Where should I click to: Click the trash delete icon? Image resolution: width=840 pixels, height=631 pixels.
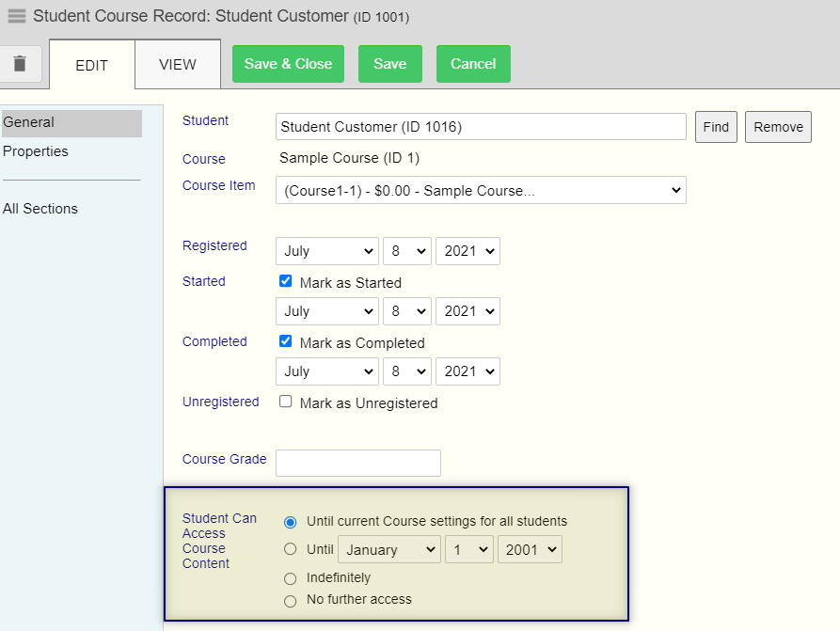(20, 64)
